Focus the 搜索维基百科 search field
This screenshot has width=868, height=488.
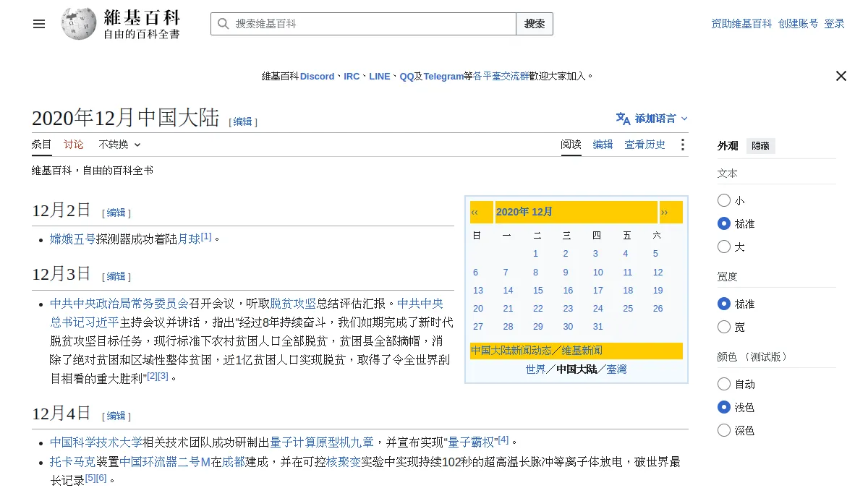[x=363, y=24]
